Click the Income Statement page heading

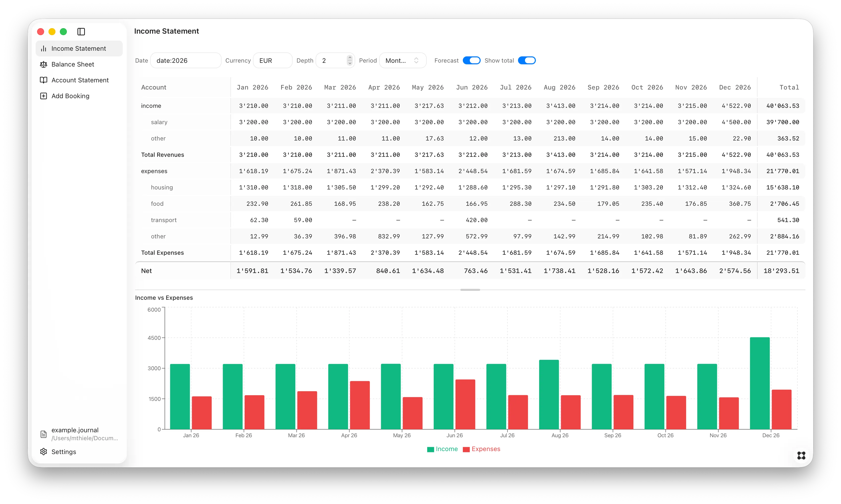pos(166,31)
